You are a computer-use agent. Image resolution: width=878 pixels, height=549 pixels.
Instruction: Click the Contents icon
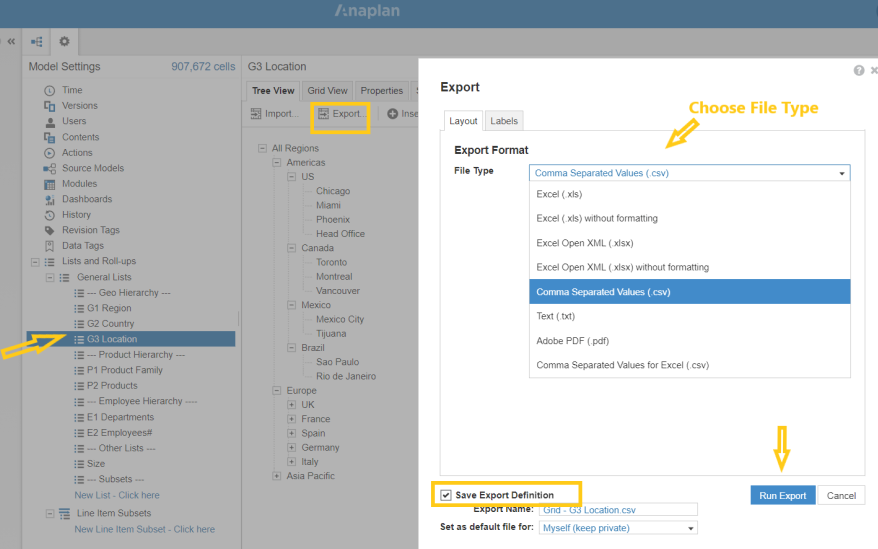50,137
